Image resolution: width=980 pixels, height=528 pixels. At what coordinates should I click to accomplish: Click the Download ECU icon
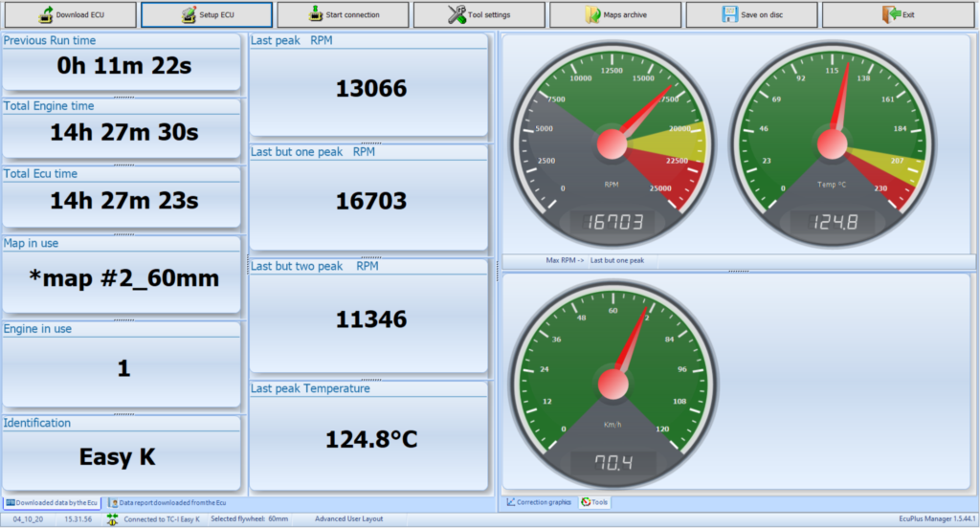(45, 14)
